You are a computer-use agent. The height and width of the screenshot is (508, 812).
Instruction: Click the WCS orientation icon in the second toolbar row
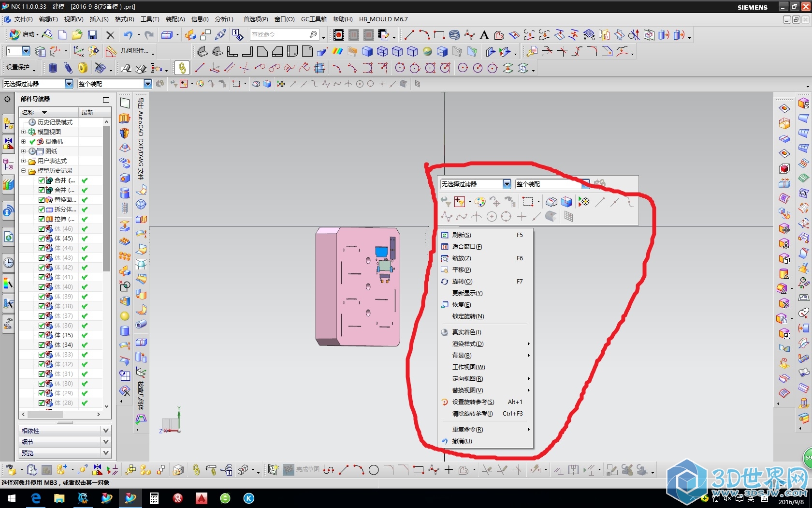[78, 51]
